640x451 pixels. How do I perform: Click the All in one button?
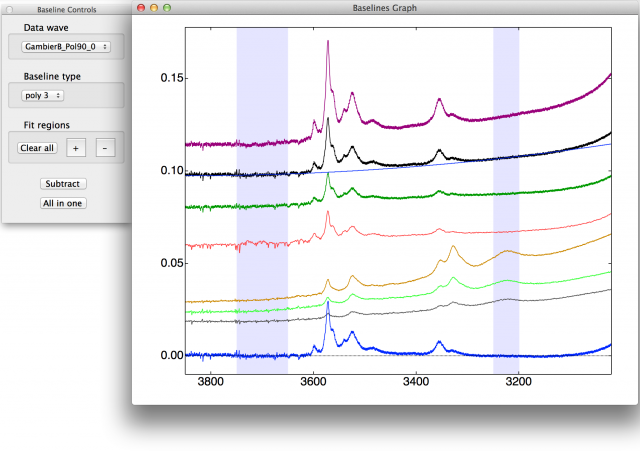[x=63, y=203]
